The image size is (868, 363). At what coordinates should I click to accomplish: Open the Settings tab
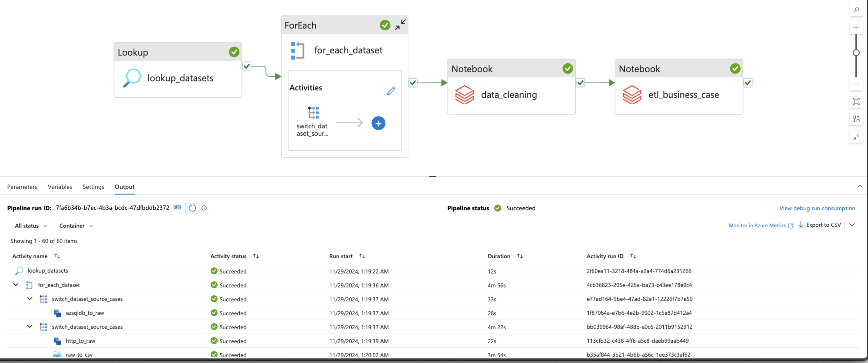pyautogui.click(x=93, y=187)
